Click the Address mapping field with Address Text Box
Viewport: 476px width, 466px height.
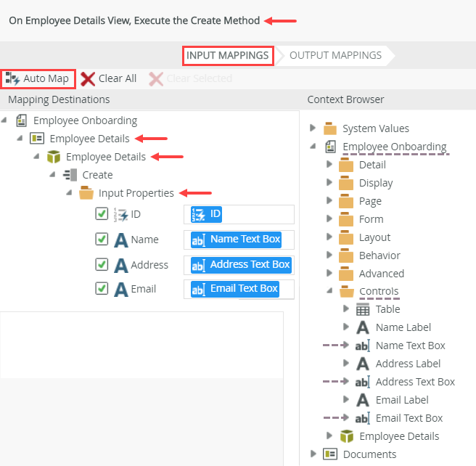click(241, 265)
